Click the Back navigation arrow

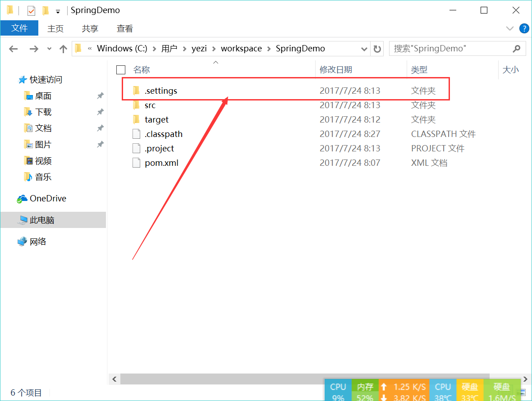click(13, 49)
